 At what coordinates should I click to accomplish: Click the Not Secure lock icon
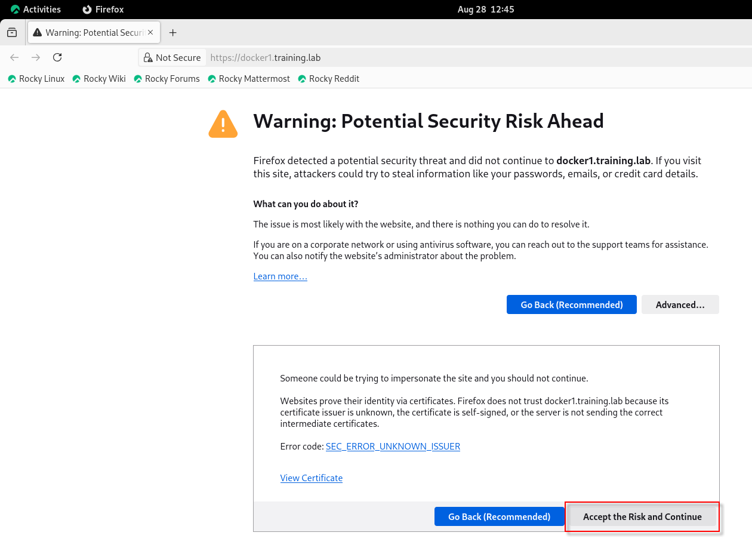148,58
